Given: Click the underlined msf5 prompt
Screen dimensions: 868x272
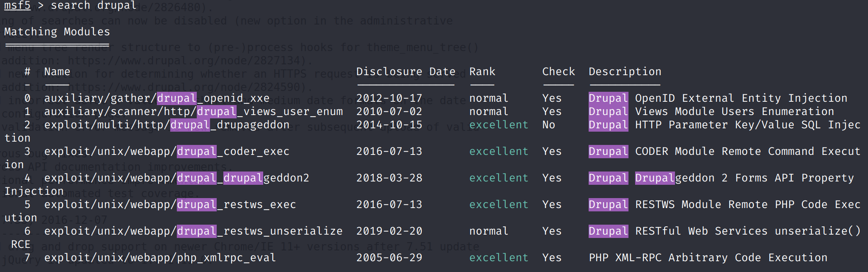Looking at the screenshot, I should (17, 5).
